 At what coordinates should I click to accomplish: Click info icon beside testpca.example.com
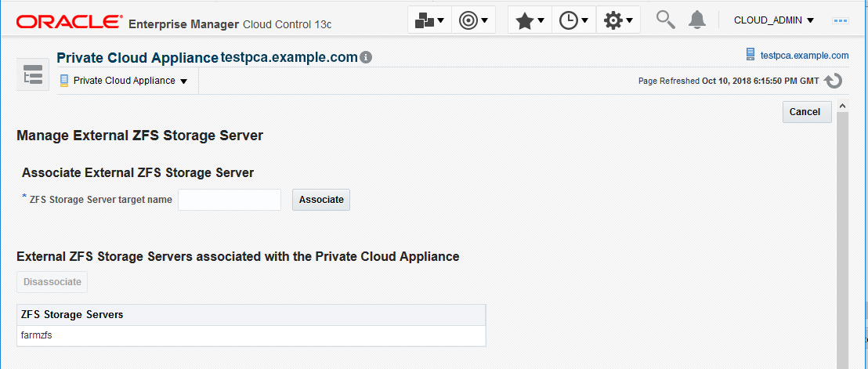[x=366, y=58]
